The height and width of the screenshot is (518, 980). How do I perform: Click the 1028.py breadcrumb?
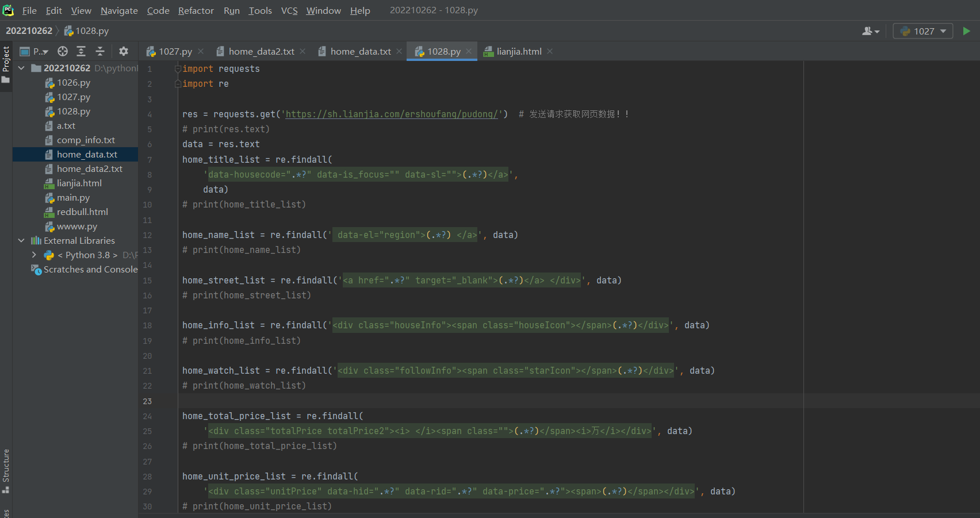[x=86, y=31]
